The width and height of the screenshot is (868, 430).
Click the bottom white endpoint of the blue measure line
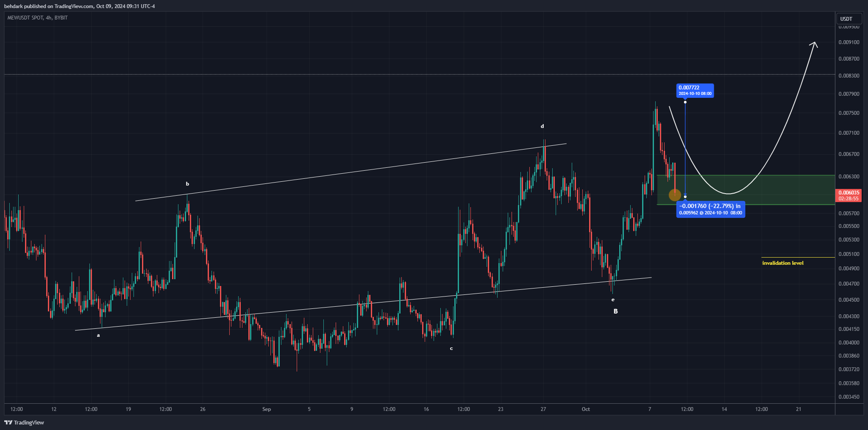point(685,197)
